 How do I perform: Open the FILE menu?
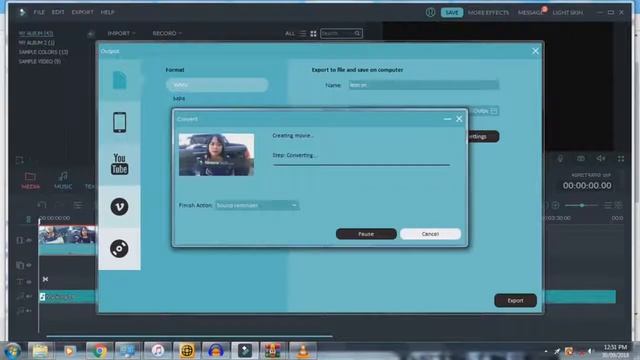pos(39,12)
